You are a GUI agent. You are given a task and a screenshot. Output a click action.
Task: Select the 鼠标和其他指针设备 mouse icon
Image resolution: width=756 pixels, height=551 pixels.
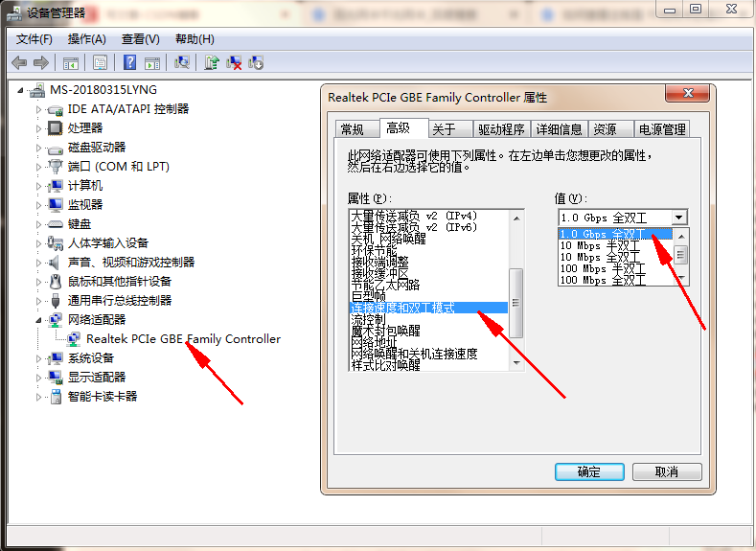pos(56,282)
